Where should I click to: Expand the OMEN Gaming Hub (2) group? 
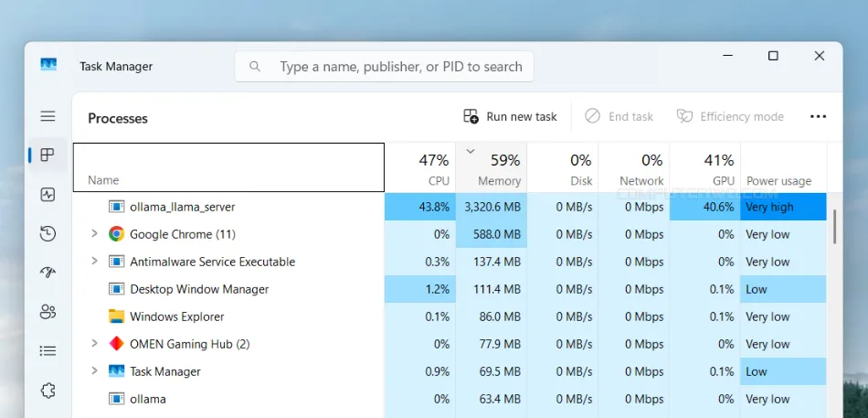[94, 344]
